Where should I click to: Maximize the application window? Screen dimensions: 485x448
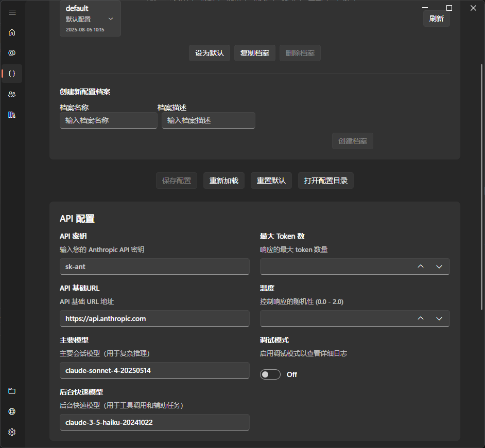pos(449,8)
